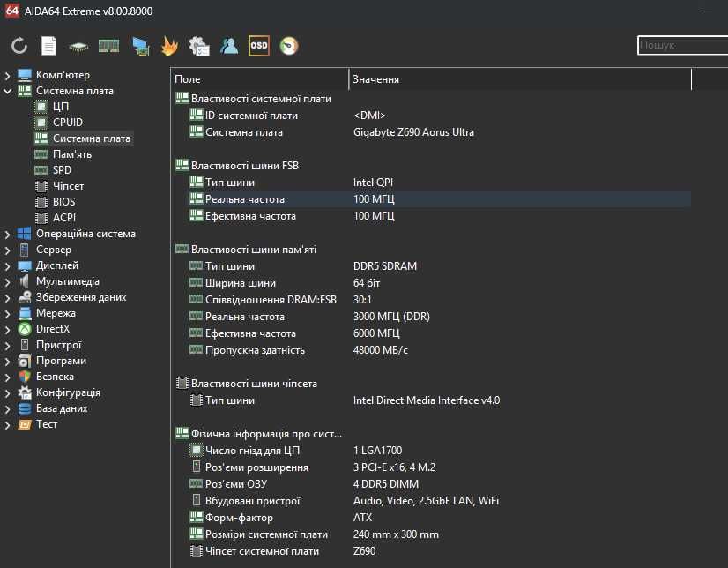Click the Комп'ютер monitor icon
Viewport: 728px width, 568px height.
pos(24,75)
